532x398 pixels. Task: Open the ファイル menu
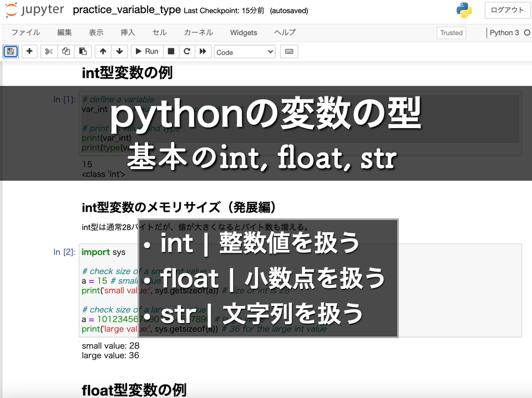25,32
